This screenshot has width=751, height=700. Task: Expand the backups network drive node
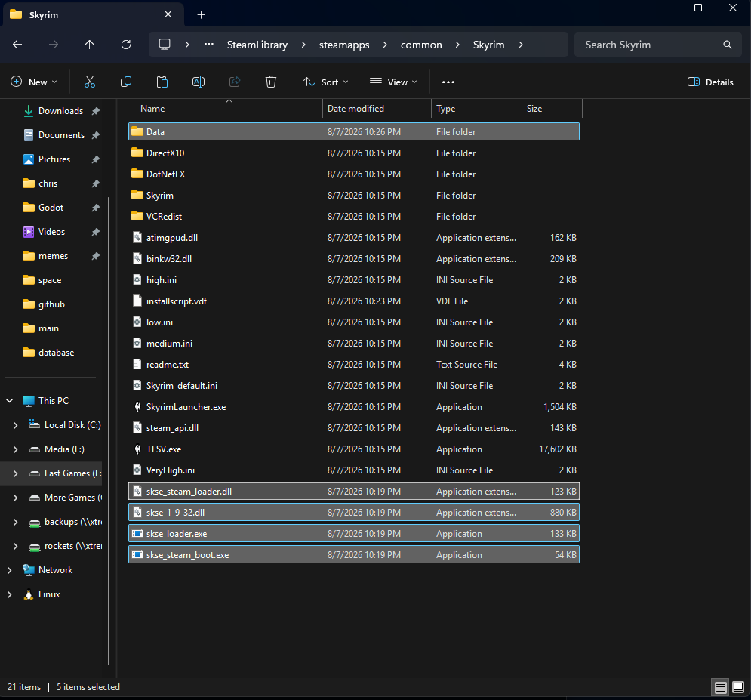[15, 521]
